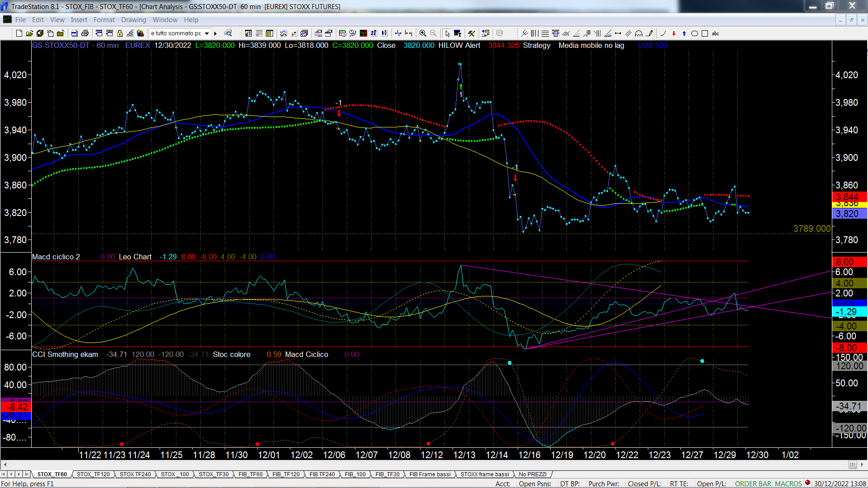Click ORDER BAR in the status bar
Screen dimensions: 868x488
click(753, 484)
